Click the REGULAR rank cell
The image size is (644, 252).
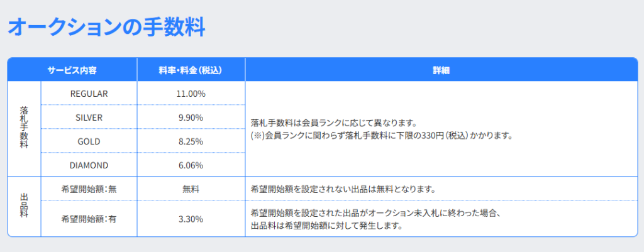tap(89, 93)
